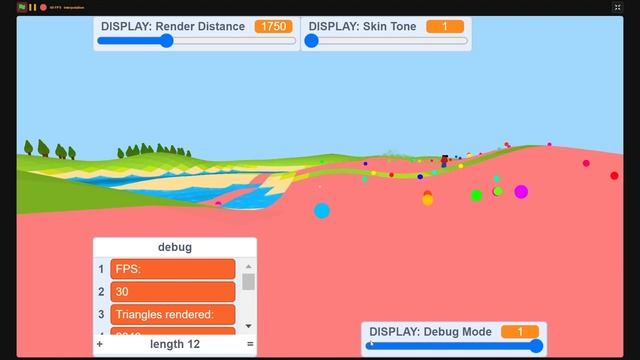This screenshot has height=360, width=640.
Task: Click the Skin Tone value 1
Action: pyautogui.click(x=445, y=27)
